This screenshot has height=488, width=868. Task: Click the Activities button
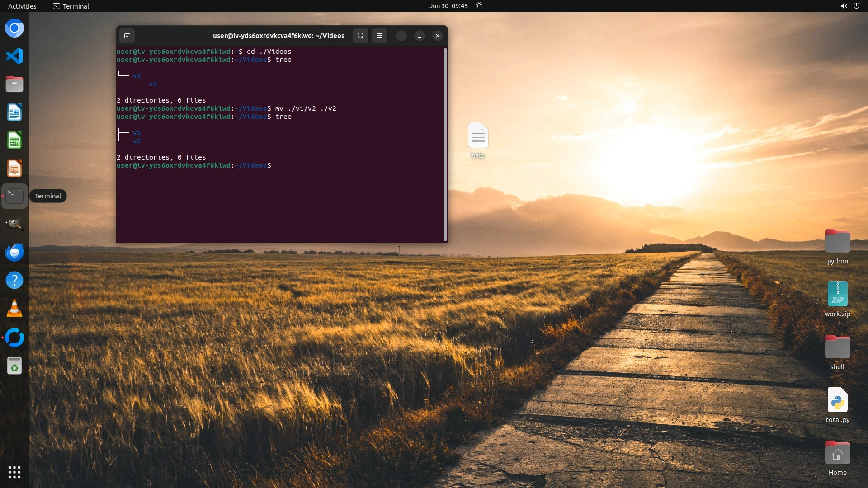[22, 6]
